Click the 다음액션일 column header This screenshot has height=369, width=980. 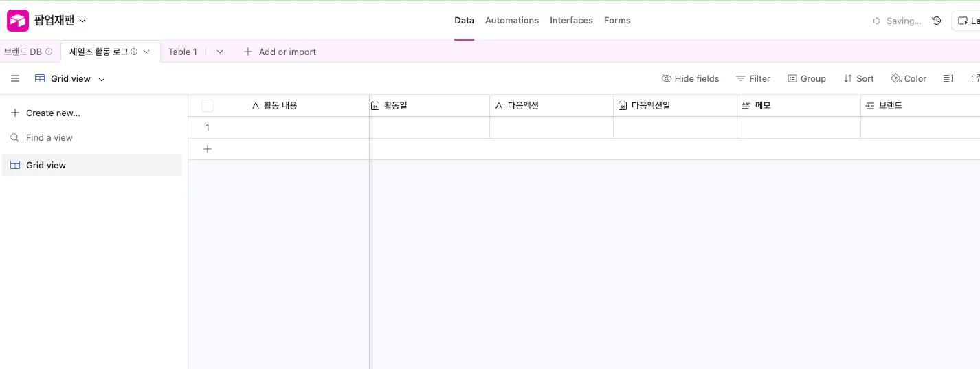[x=675, y=106]
